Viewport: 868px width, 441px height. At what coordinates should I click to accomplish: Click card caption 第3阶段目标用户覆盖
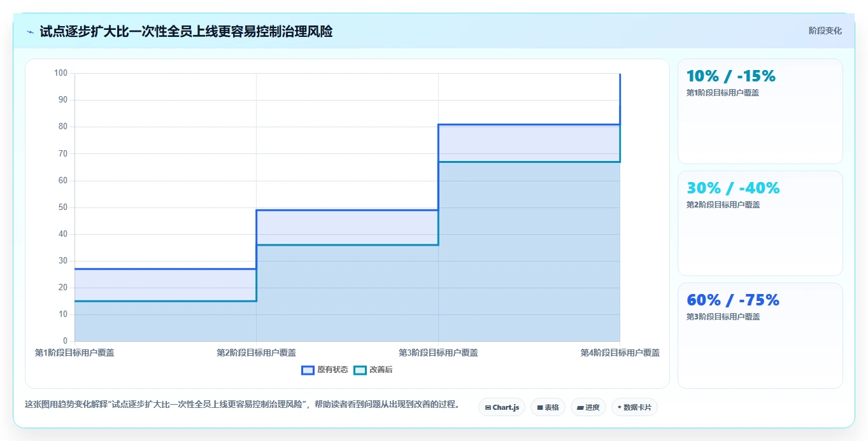(723, 317)
